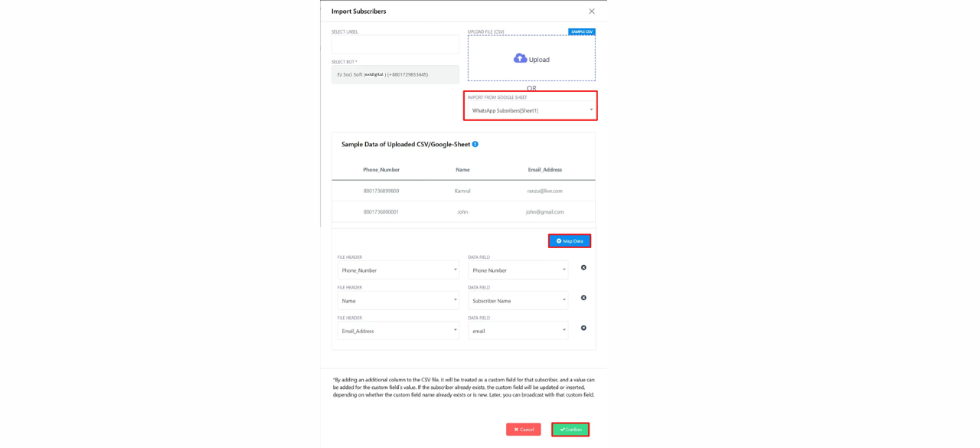
Task: Open the Subscriber Name data field dropdown
Action: (518, 300)
